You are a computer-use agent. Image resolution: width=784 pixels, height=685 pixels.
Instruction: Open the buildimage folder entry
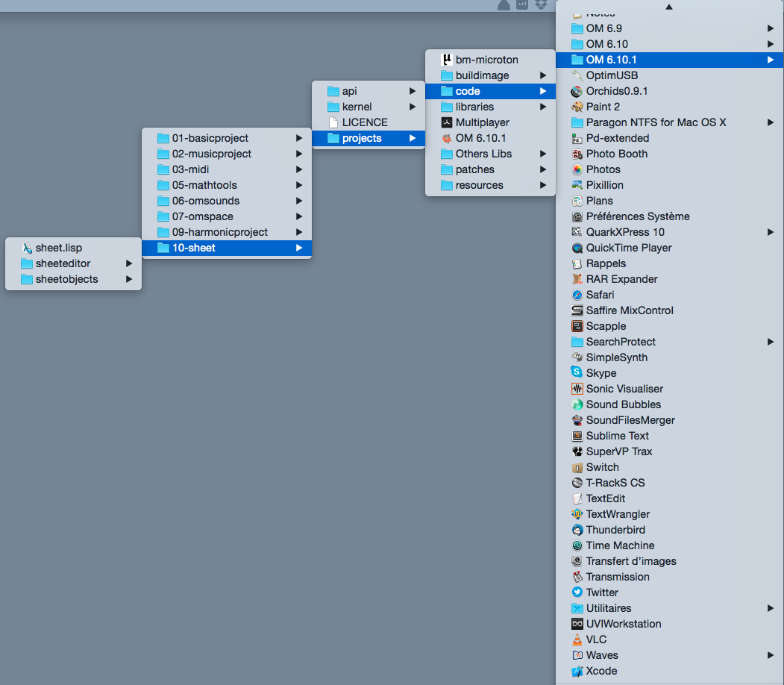490,75
